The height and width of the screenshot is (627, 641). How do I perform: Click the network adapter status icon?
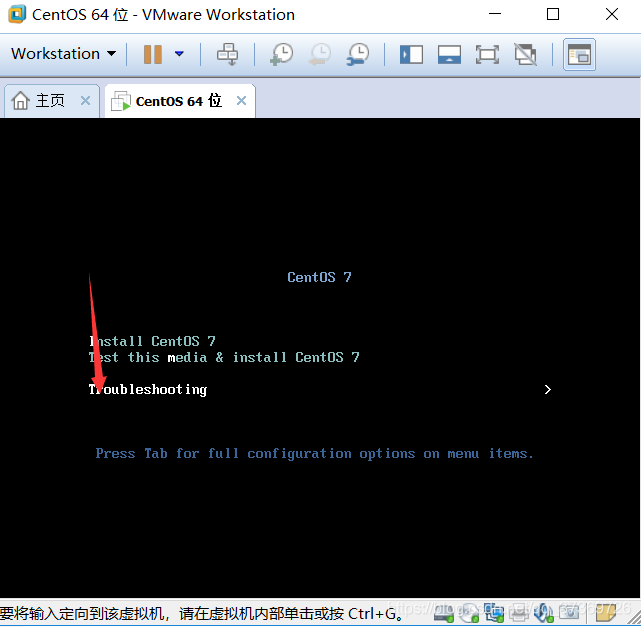tap(494, 613)
